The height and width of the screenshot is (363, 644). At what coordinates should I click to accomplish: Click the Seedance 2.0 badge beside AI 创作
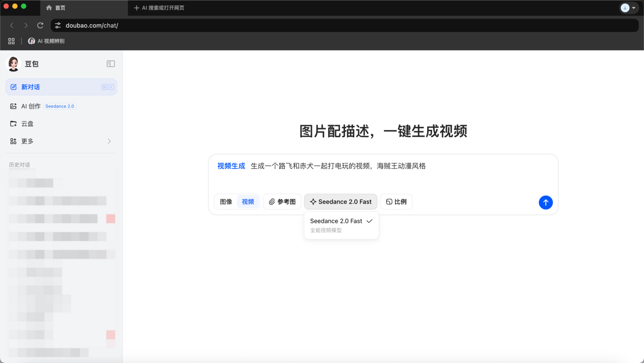pos(60,107)
